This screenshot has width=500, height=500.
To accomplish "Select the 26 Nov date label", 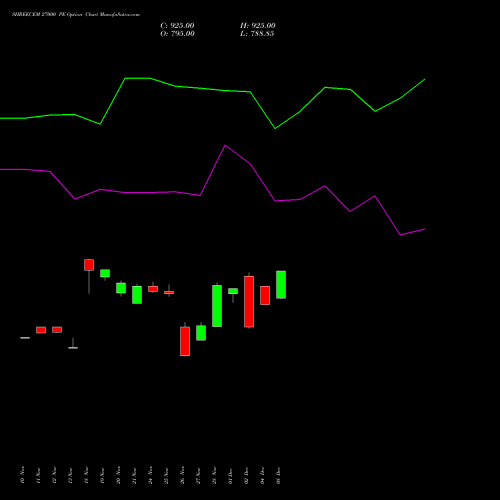I will coord(182,475).
